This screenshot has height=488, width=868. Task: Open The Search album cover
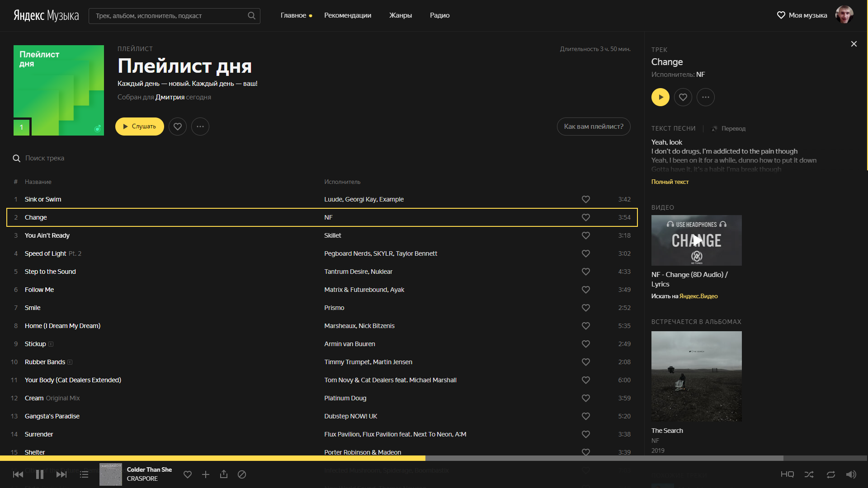[x=697, y=376]
